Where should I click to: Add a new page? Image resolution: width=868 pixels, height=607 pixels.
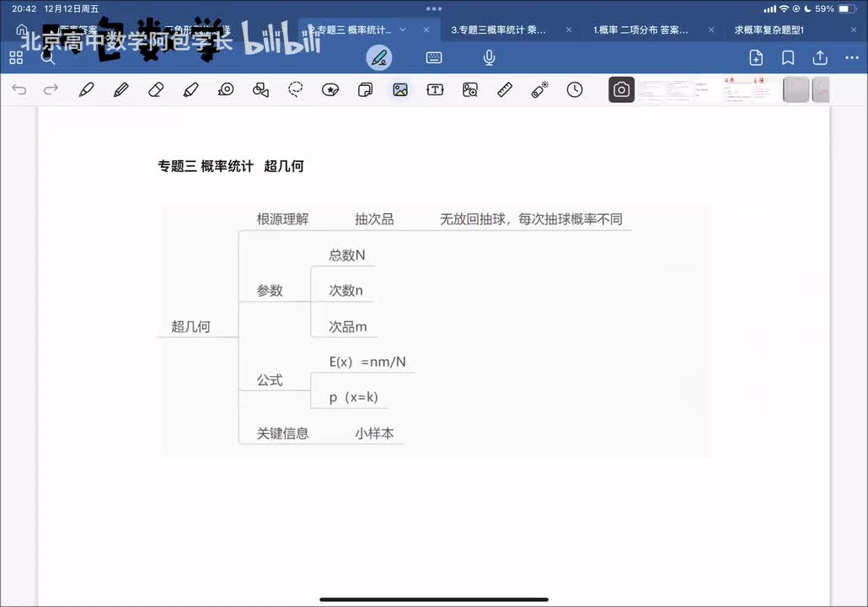(756, 57)
